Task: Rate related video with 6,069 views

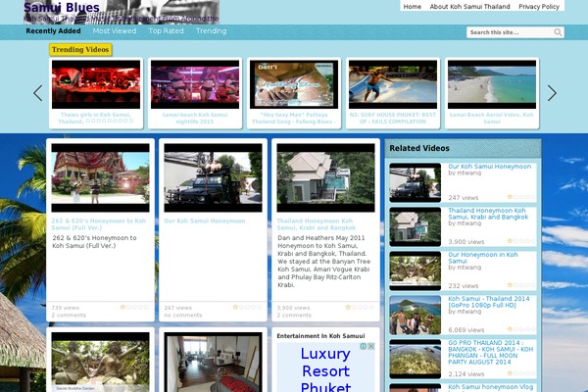Action: click(521, 329)
